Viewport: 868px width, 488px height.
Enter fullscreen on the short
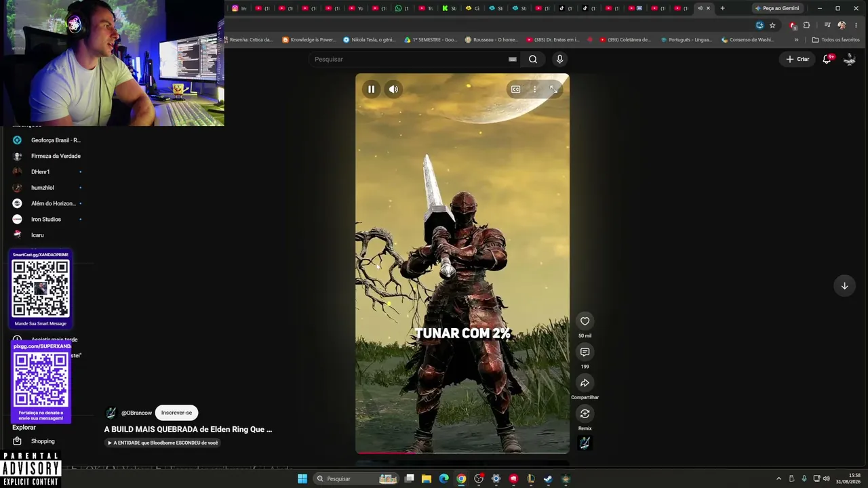pyautogui.click(x=553, y=89)
